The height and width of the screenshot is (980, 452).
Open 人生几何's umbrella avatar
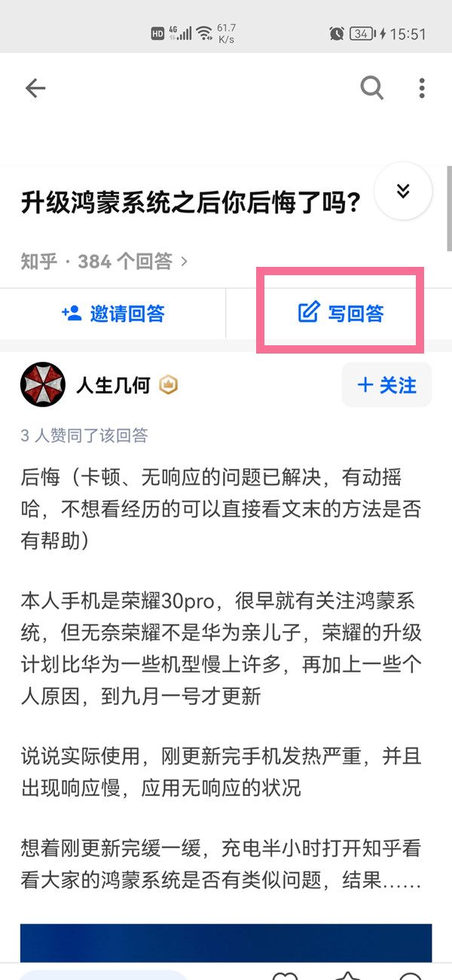(43, 385)
